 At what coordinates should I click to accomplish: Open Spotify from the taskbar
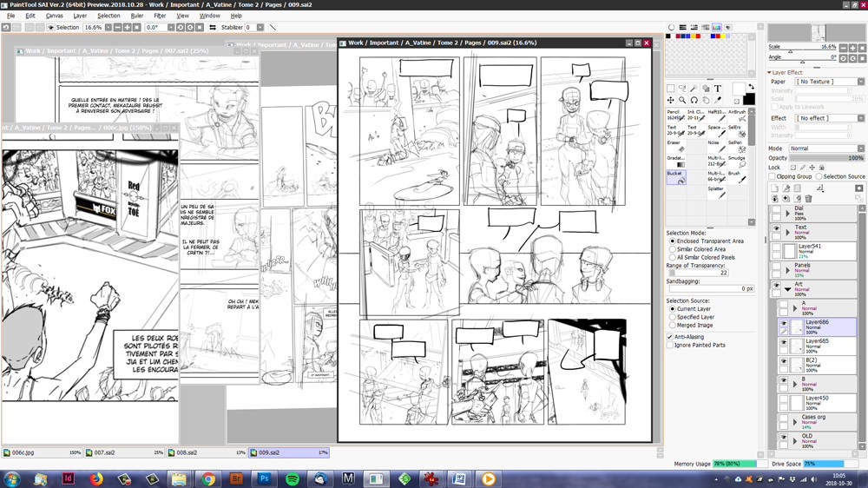(293, 478)
